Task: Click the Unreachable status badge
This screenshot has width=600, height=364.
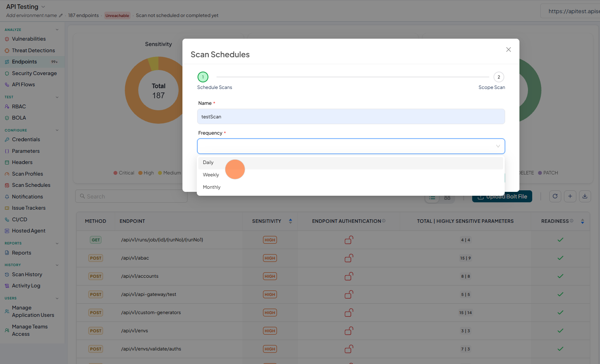Action: point(117,15)
